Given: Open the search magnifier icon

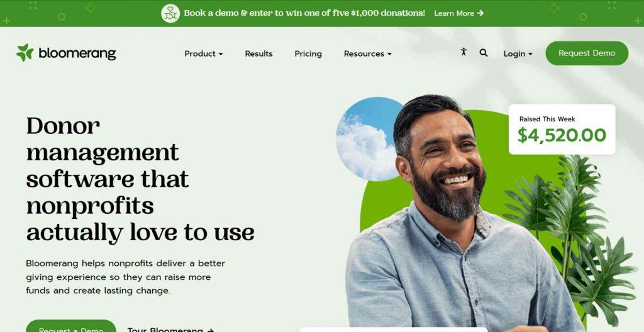Looking at the screenshot, I should 484,53.
